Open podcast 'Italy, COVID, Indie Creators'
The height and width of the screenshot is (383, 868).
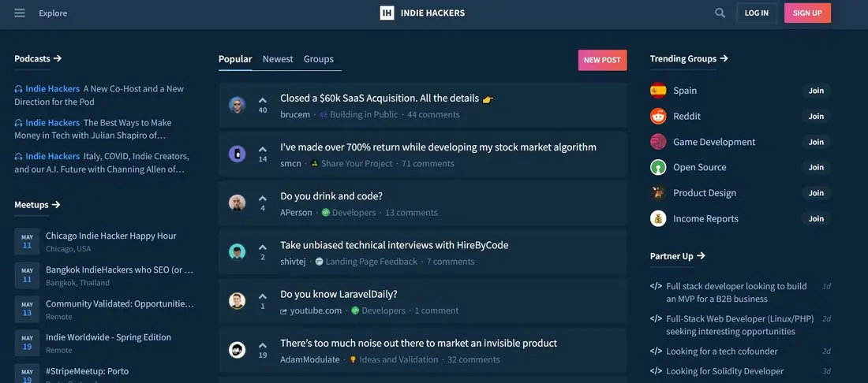(x=102, y=163)
